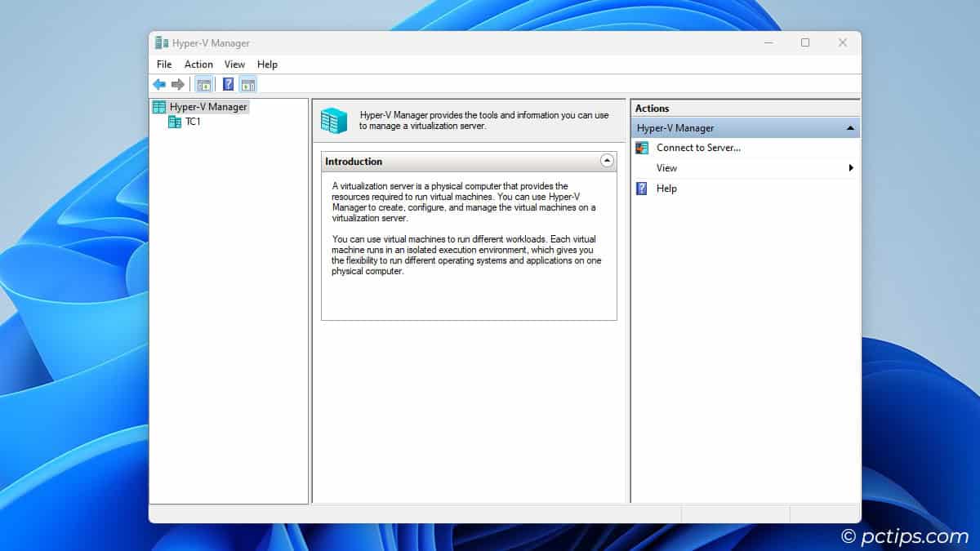Screen dimensions: 980x551
Task: Open the Action menu
Action: pyautogui.click(x=198, y=64)
